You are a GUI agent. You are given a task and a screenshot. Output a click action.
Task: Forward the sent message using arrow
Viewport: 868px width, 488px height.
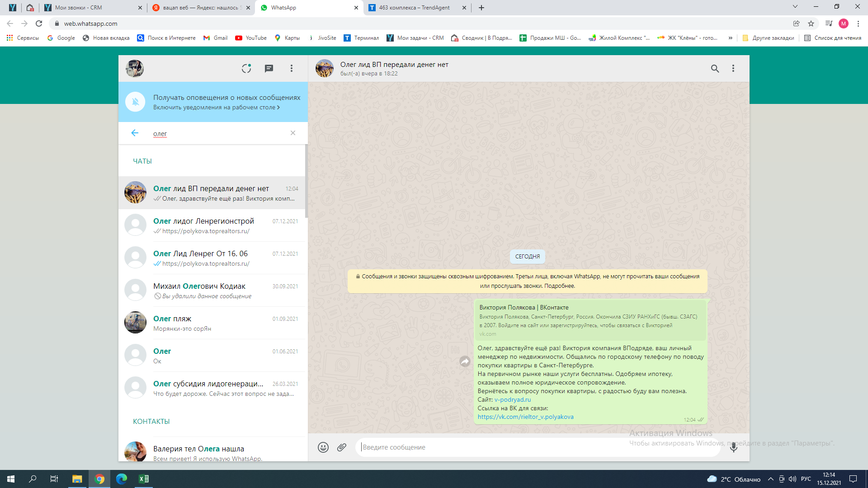coord(465,361)
